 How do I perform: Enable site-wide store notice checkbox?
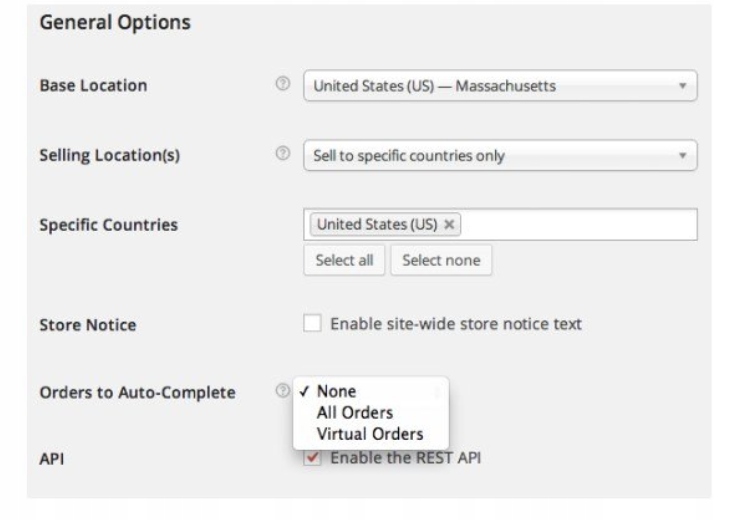click(313, 324)
